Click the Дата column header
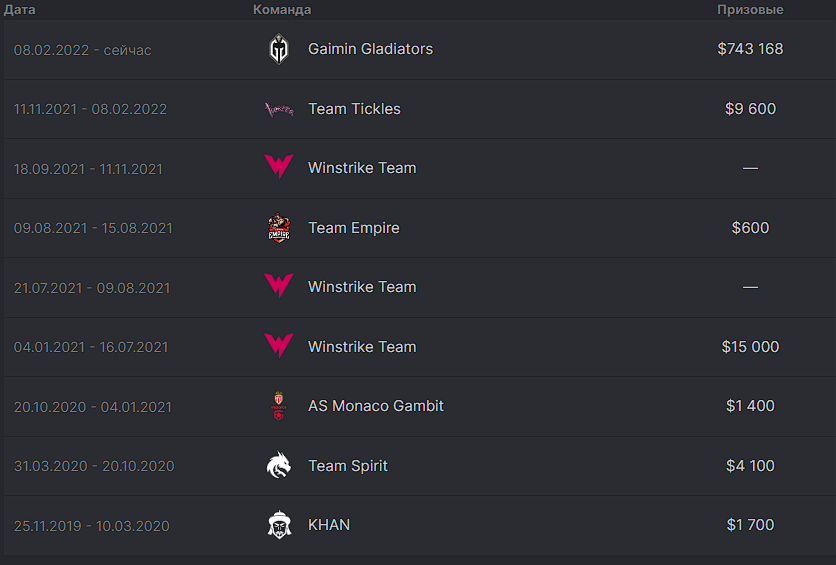 (20, 10)
